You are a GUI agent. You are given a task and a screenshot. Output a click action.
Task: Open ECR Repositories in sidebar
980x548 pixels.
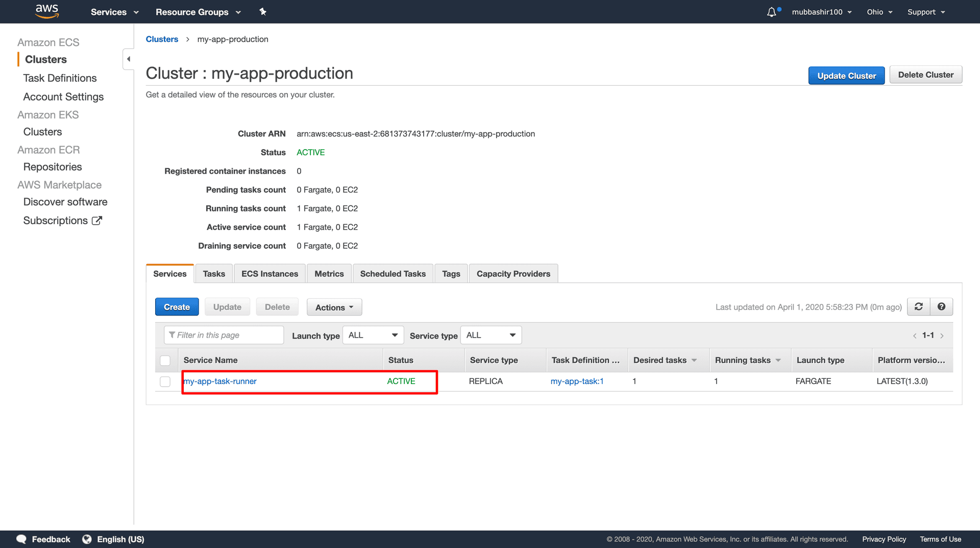click(53, 167)
